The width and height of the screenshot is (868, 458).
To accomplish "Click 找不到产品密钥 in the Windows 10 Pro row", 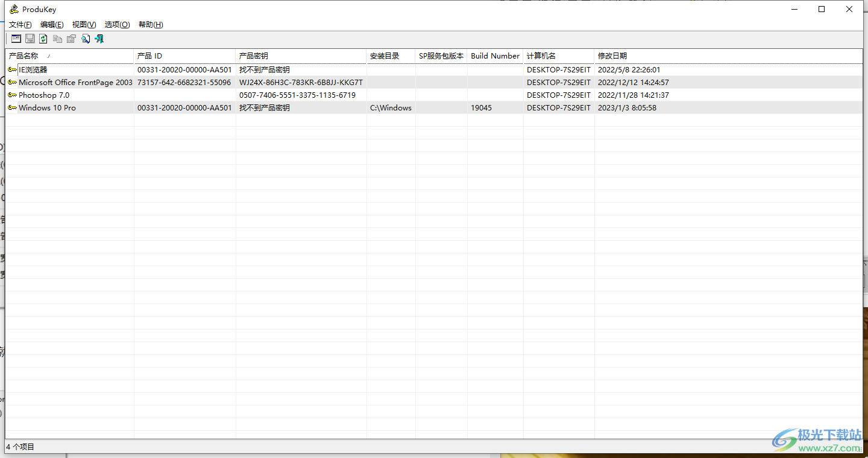I will (x=264, y=107).
